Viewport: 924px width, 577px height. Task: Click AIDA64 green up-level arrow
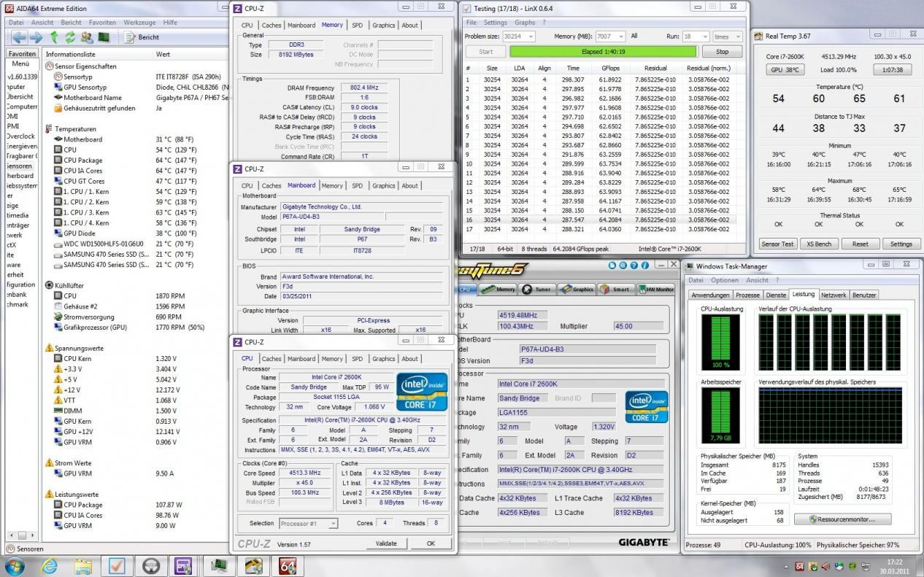click(54, 37)
